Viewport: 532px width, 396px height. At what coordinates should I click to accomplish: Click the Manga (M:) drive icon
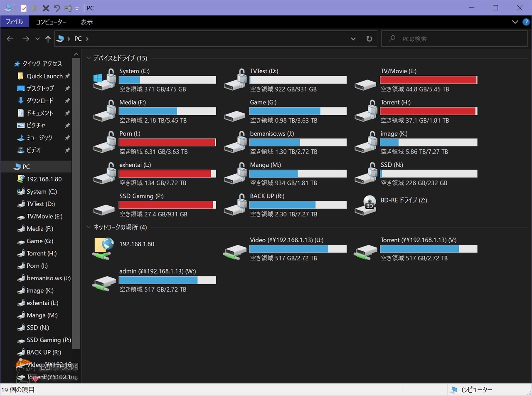tap(235, 173)
